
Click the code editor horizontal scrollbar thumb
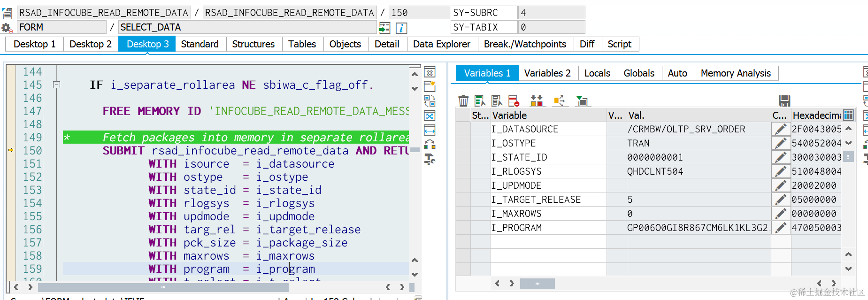[163, 287]
